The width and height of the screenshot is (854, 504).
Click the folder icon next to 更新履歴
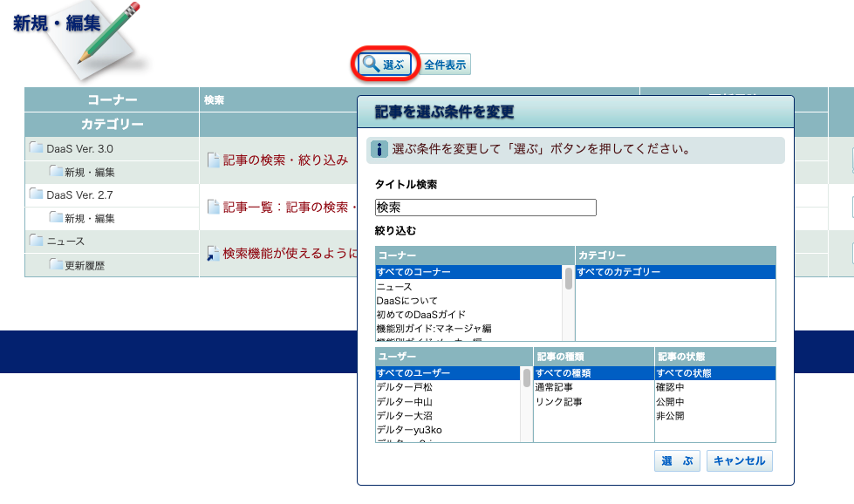tap(56, 264)
